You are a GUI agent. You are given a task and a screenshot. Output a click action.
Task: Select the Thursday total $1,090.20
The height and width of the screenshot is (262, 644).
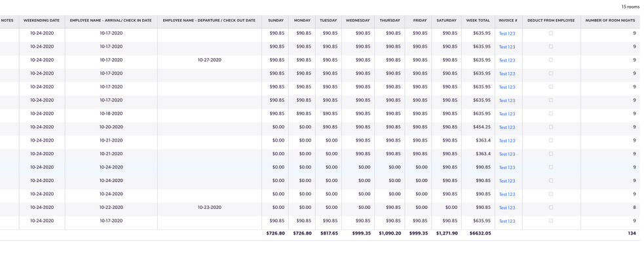point(390,233)
